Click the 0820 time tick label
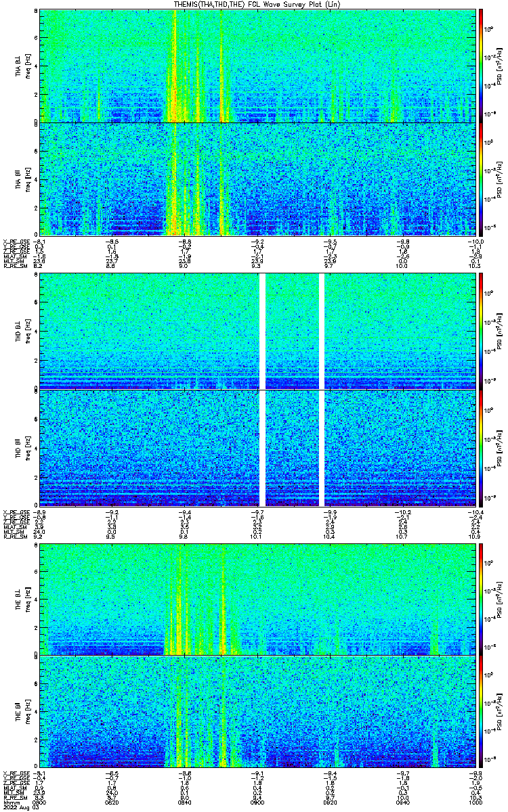 [x=112, y=802]
